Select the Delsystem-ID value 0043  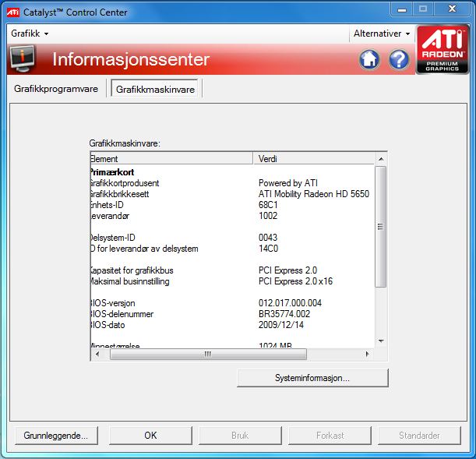click(x=268, y=238)
